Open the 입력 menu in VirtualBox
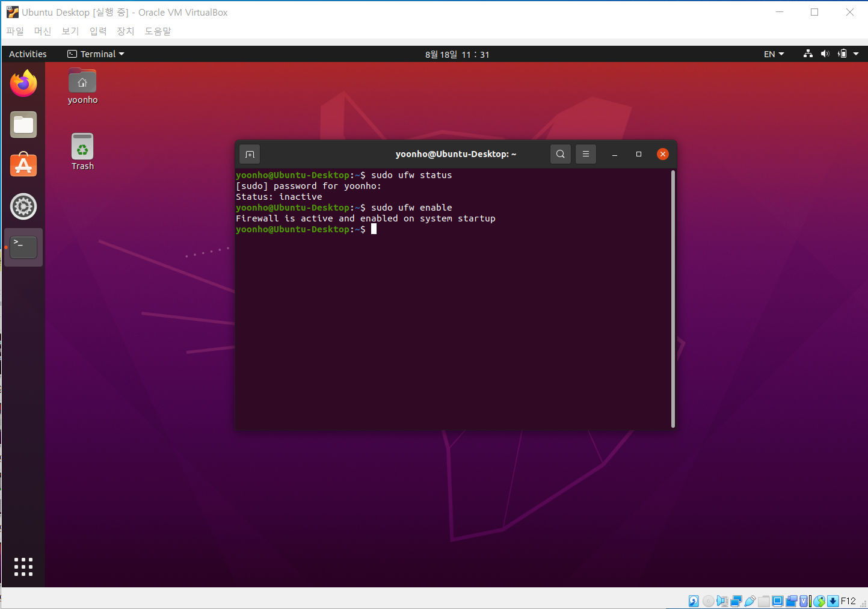Viewport: 868px width, 609px height. [x=98, y=31]
